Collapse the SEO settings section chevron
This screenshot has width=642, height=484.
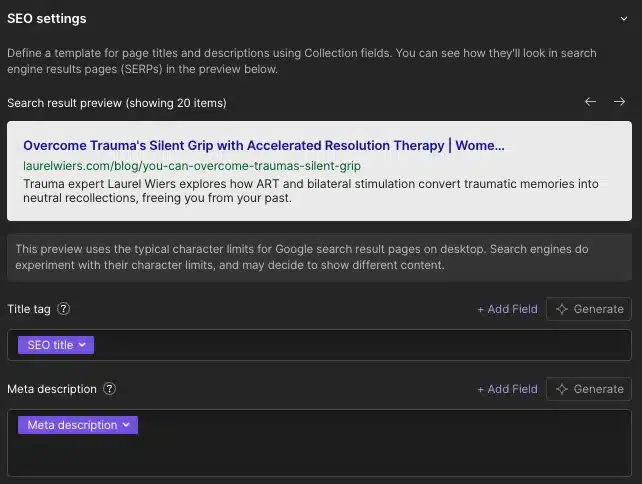tap(624, 18)
